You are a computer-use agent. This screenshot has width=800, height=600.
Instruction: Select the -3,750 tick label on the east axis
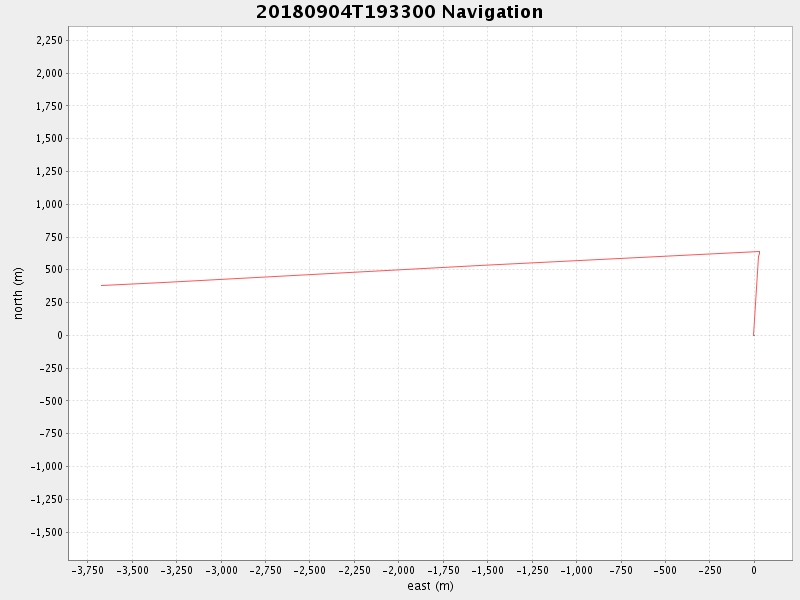tap(87, 570)
